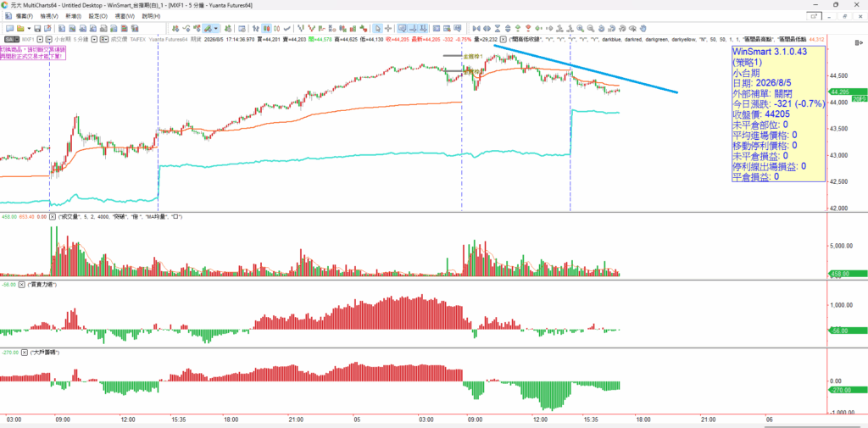Click the chart window icon with red mark
Screen dimensions: 868x428
coord(447,28)
